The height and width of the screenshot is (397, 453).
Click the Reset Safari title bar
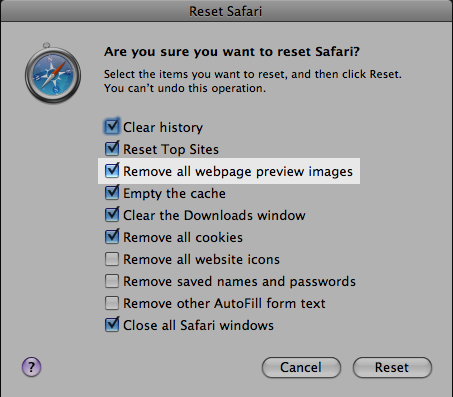click(x=226, y=11)
